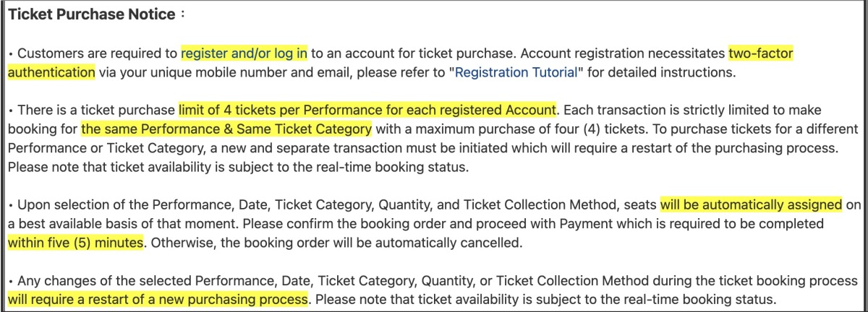Click highlighted "two-factor" text
This screenshot has width=868, height=312.
pyautogui.click(x=762, y=53)
